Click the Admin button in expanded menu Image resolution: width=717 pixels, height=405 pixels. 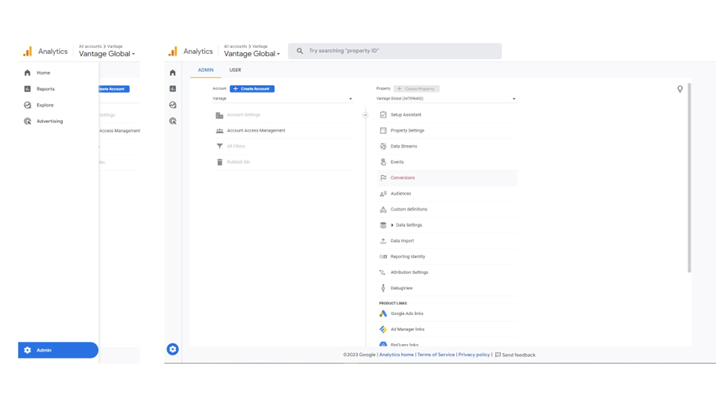pyautogui.click(x=57, y=350)
